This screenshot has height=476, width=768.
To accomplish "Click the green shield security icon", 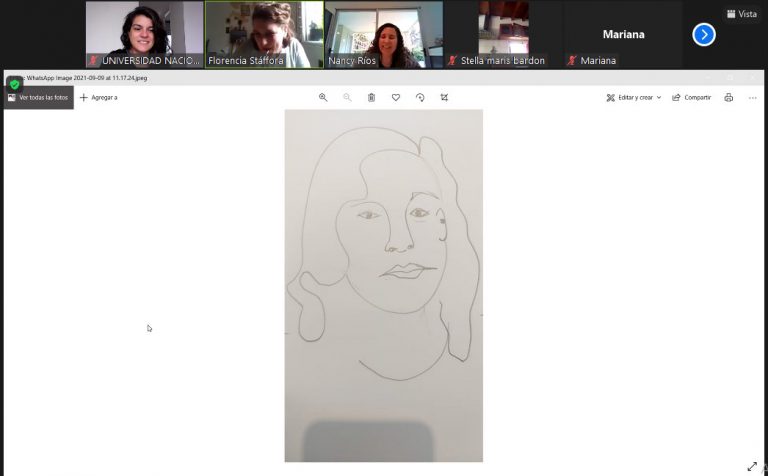I will (x=14, y=84).
